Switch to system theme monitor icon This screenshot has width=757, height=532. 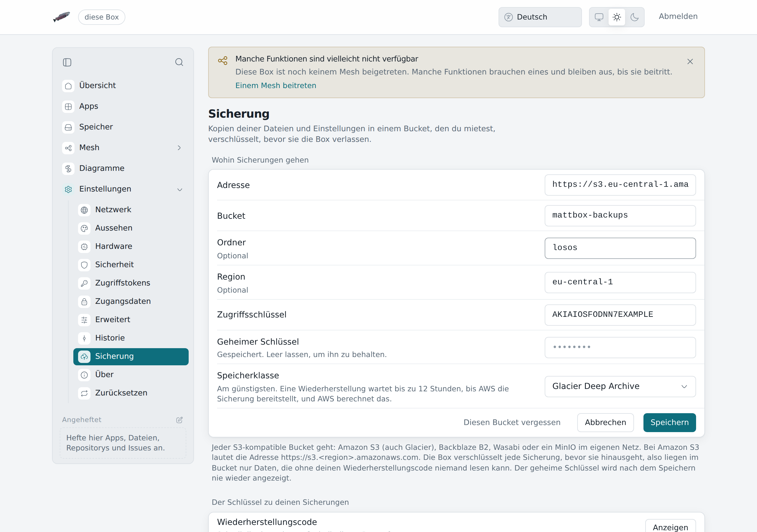coord(599,17)
